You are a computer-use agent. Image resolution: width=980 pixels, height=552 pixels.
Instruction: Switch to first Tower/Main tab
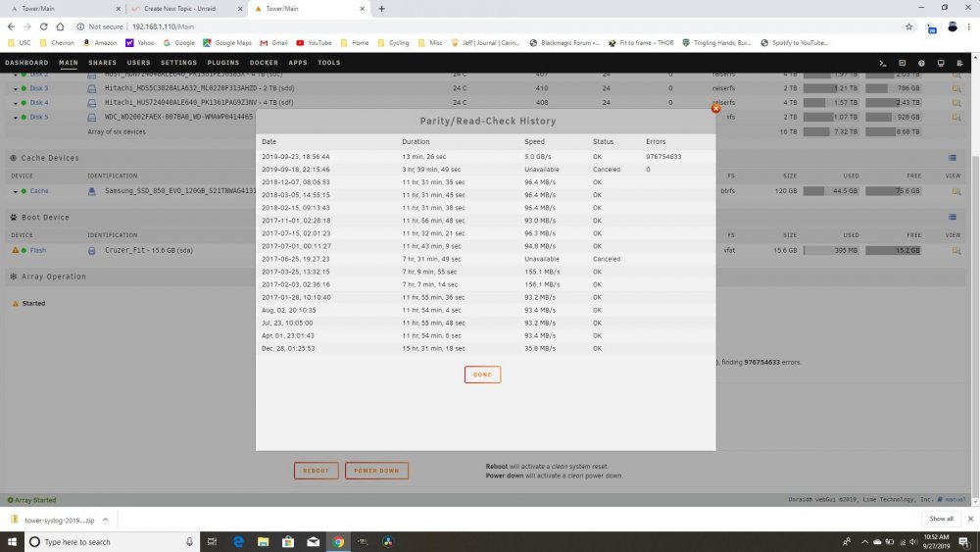click(65, 9)
